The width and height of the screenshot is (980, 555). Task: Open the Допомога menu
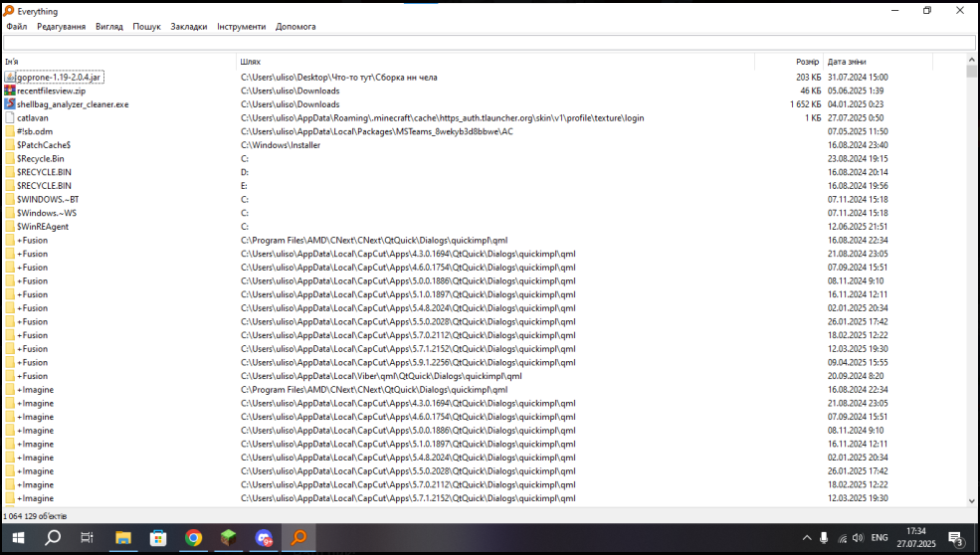pos(295,26)
